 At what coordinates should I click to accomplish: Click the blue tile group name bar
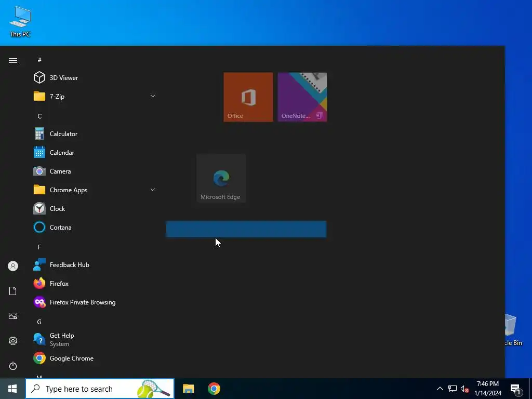(x=246, y=229)
